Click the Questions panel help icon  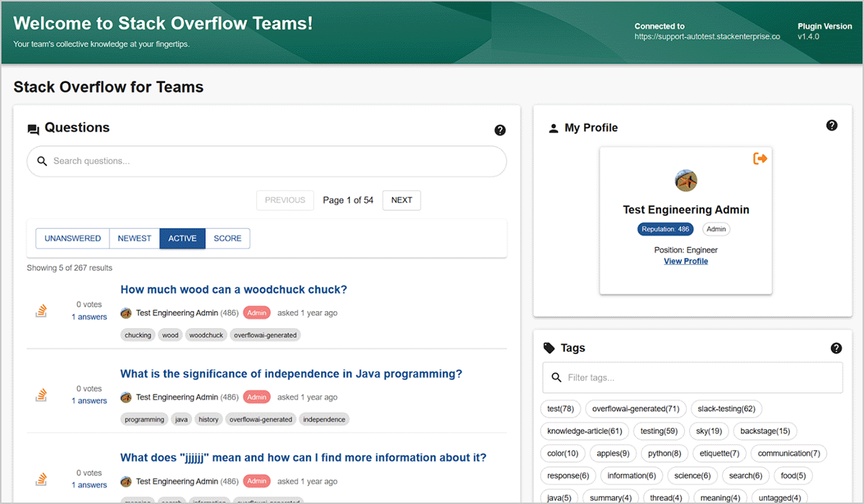500,130
